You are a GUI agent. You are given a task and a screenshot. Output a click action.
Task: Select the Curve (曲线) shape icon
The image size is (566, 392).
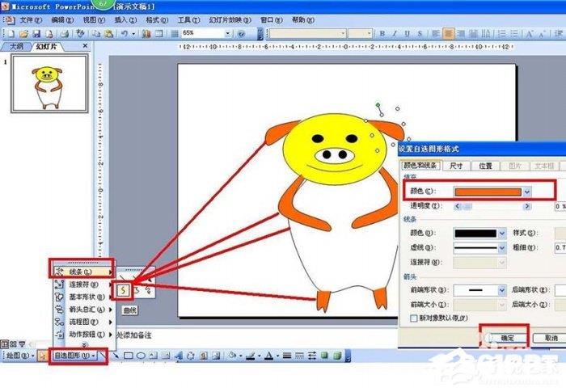tap(124, 290)
